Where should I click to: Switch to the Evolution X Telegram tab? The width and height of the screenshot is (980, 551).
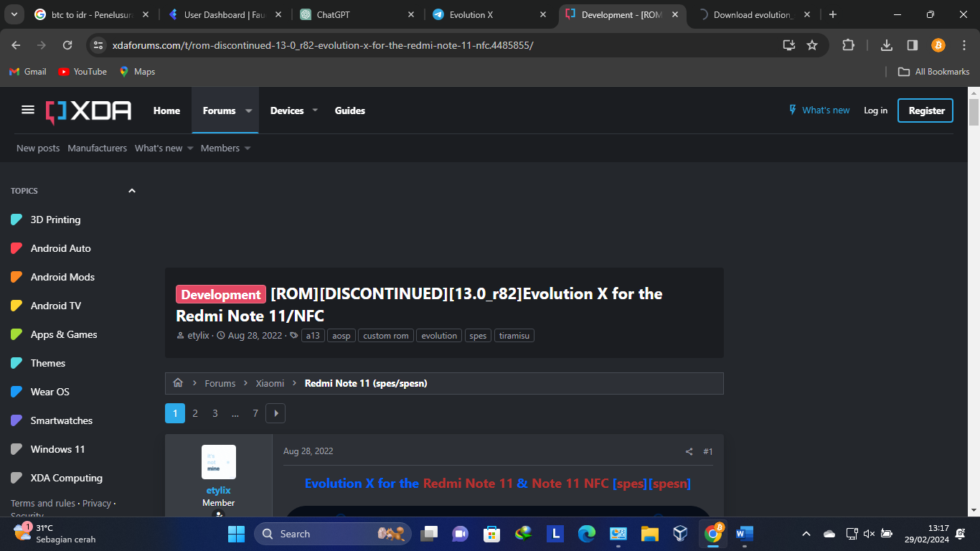(489, 14)
